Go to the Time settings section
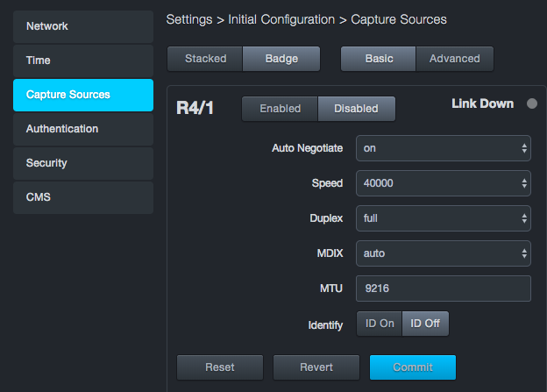547x392 pixels. tap(83, 61)
